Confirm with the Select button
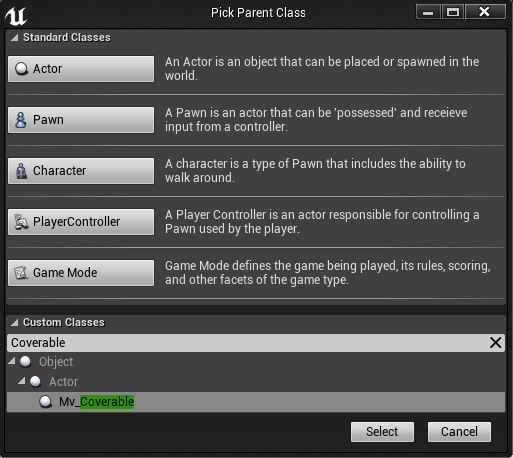 382,432
